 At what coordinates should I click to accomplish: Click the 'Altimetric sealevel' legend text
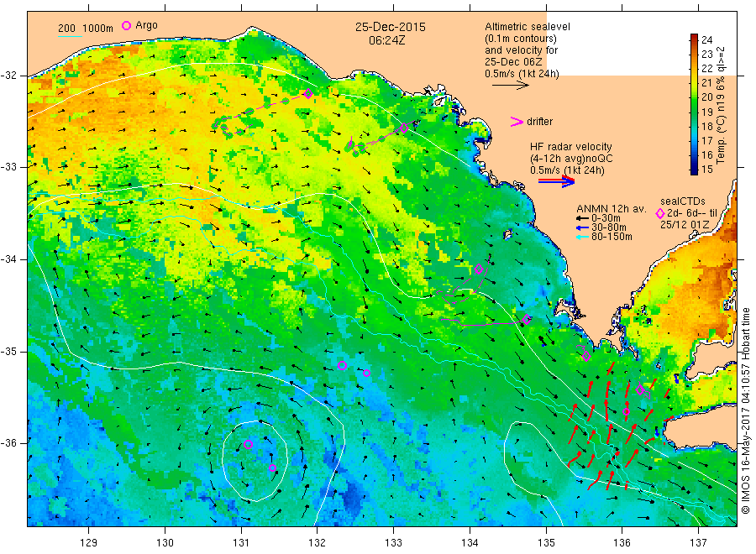[x=528, y=27]
